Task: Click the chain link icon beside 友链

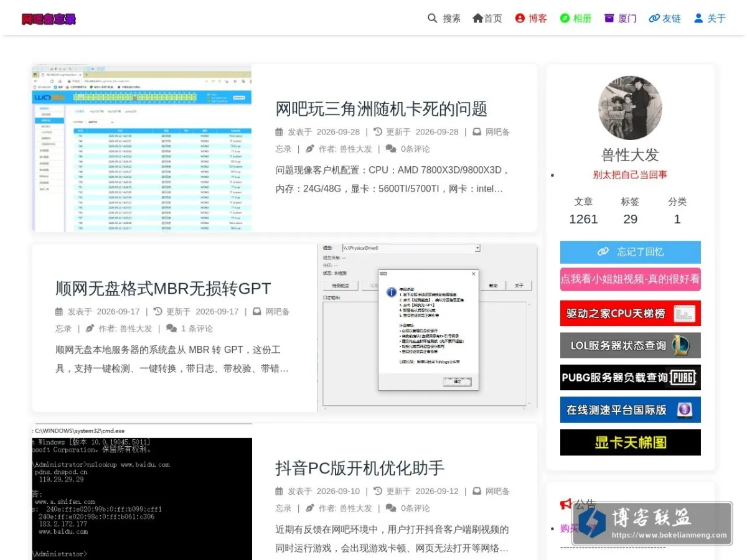Action: (654, 18)
